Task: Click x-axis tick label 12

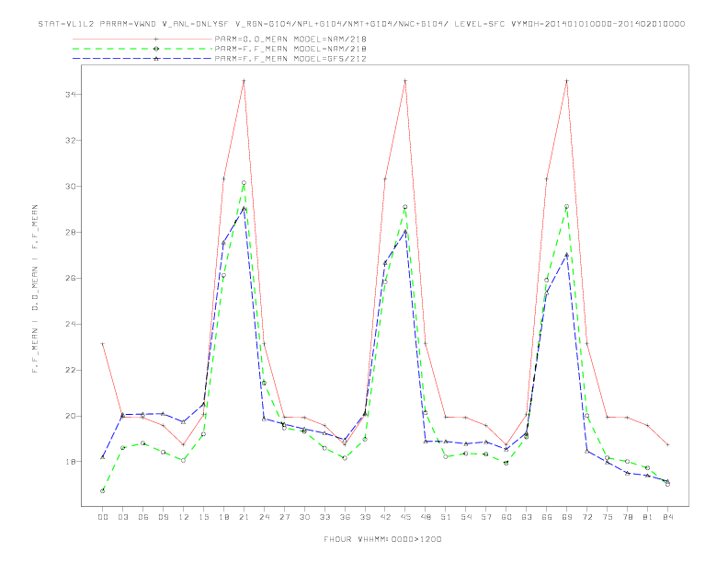Action: (184, 517)
